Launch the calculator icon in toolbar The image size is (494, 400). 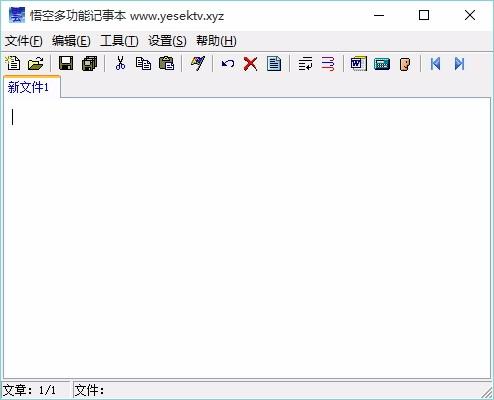pyautogui.click(x=382, y=64)
